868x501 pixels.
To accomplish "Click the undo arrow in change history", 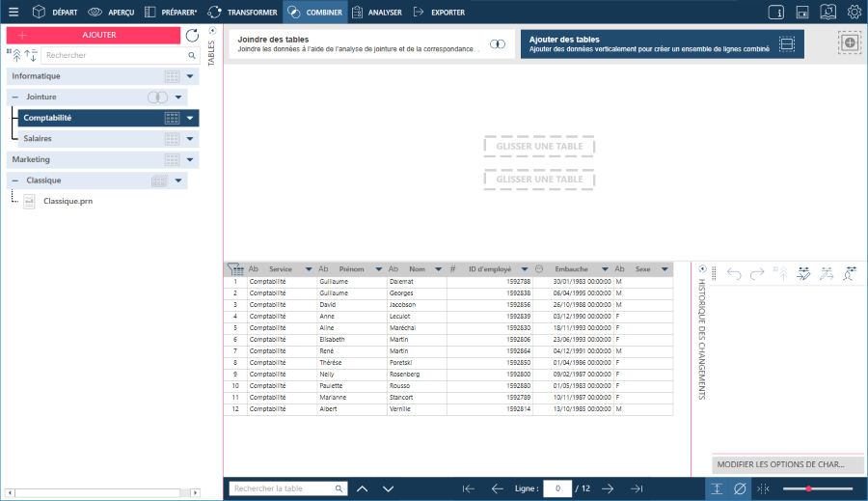I will 734,273.
